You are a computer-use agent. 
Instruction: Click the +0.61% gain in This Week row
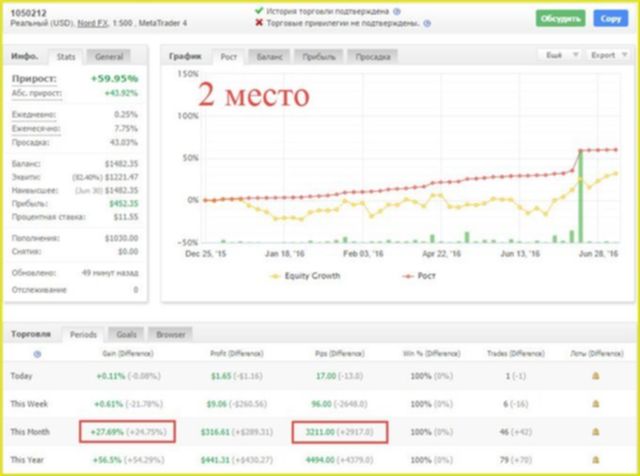109,404
